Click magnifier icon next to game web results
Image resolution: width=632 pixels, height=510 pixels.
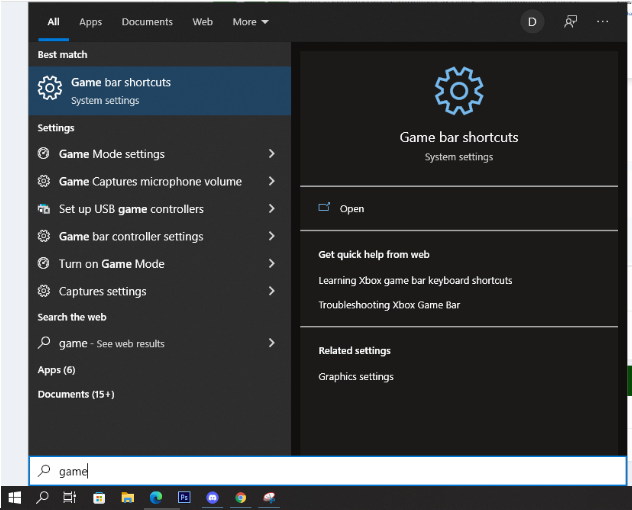[44, 343]
